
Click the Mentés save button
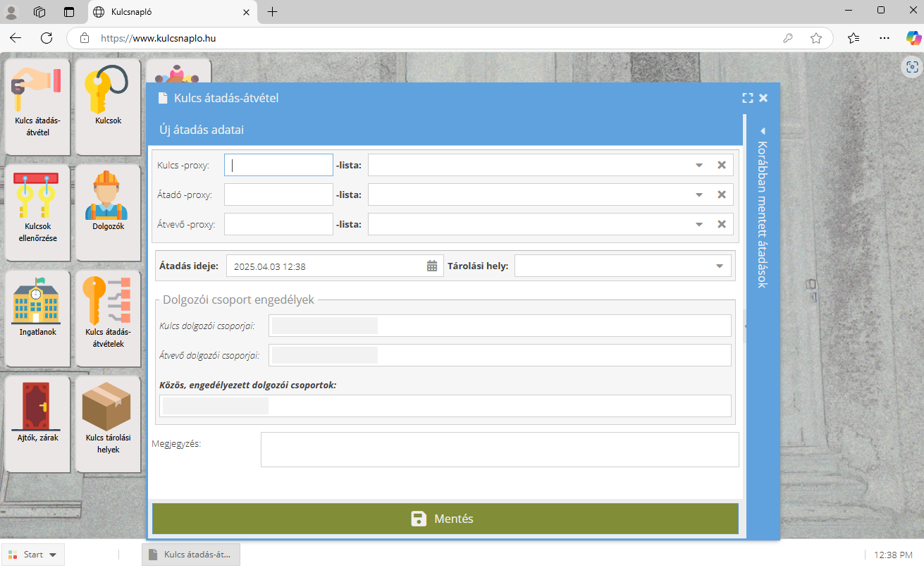[x=445, y=519]
